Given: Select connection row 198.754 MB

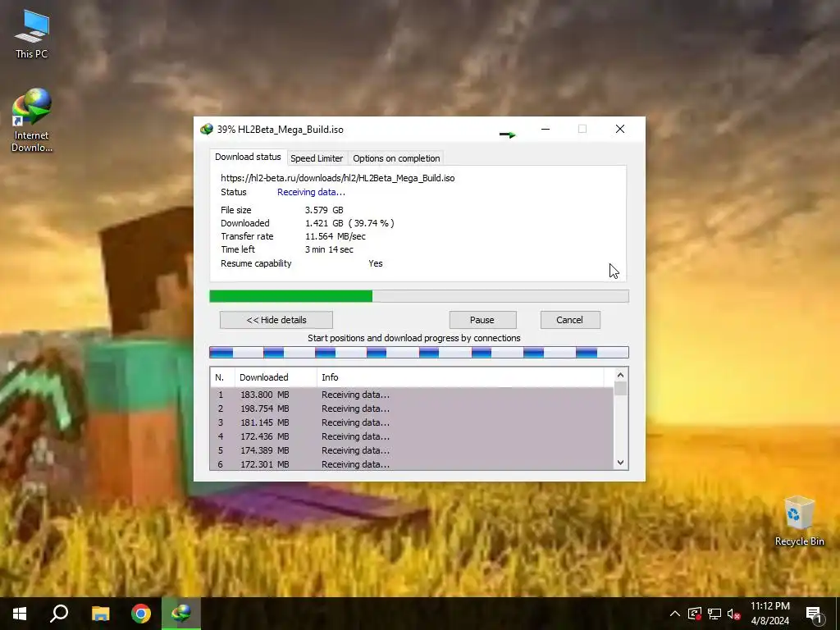Looking at the screenshot, I should click(412, 409).
